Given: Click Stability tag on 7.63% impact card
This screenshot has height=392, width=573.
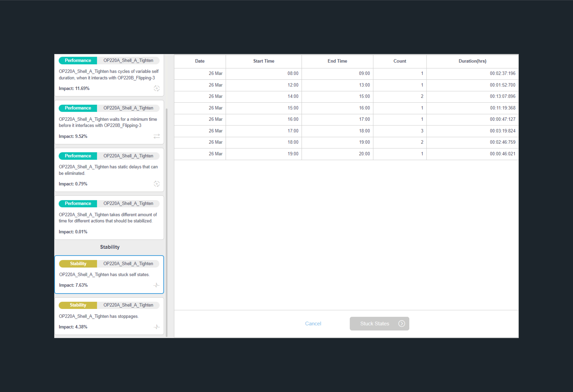Looking at the screenshot, I should click(x=78, y=264).
